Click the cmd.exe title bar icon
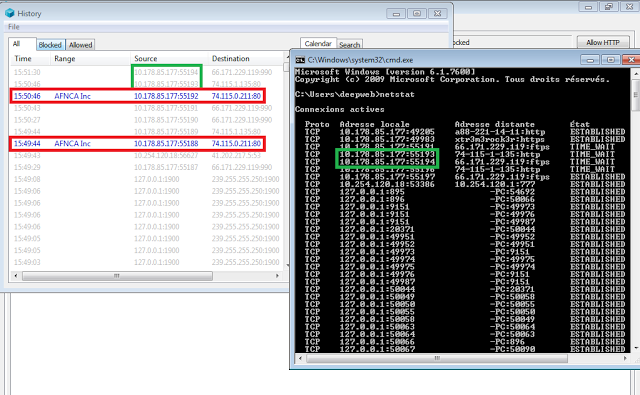Screen dimensions: 640x395 [x=300, y=60]
